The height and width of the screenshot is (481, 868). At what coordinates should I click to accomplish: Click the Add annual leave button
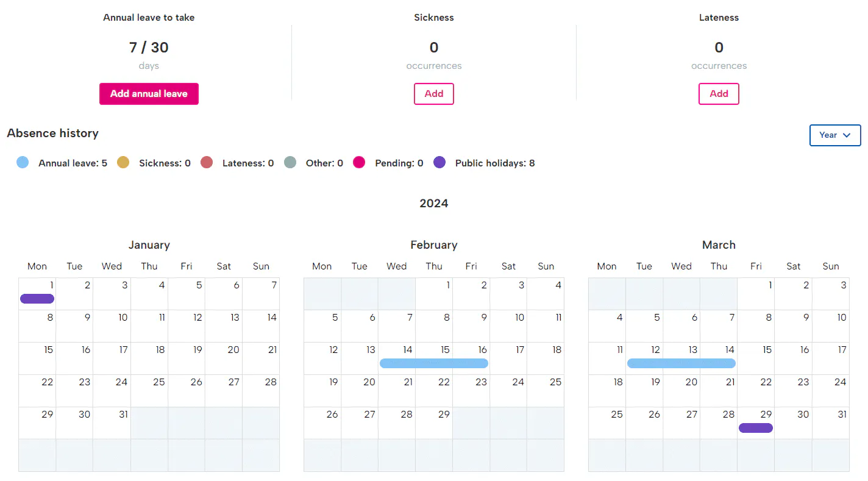149,94
